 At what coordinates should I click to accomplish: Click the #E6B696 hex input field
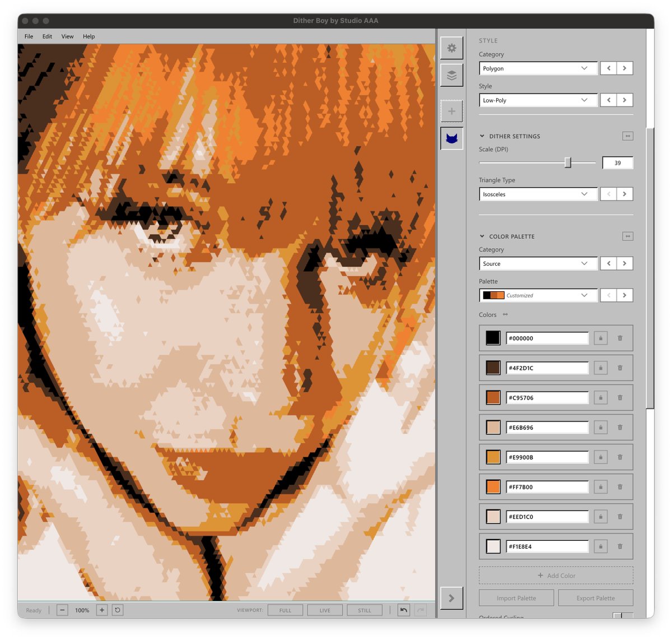547,427
